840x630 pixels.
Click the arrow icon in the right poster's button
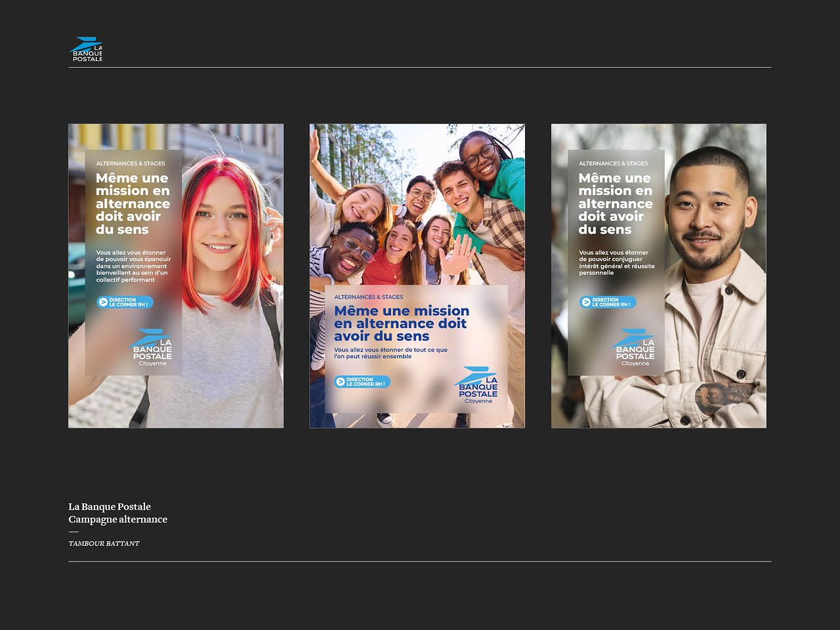586,303
